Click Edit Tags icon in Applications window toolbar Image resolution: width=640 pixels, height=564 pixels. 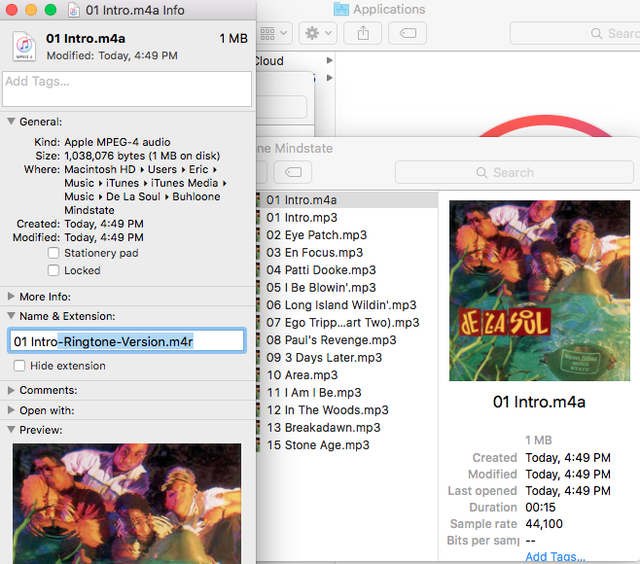tap(408, 33)
